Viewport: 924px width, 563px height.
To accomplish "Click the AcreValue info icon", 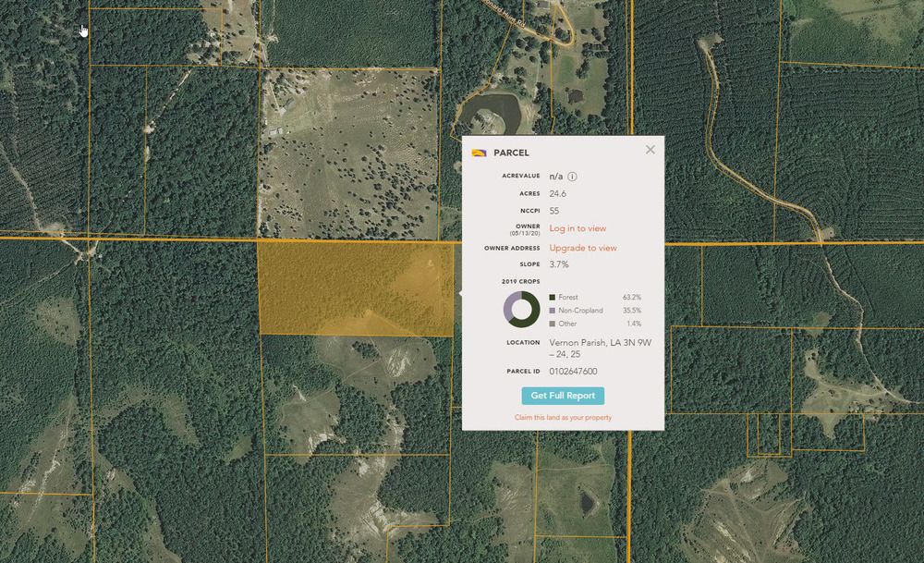I will 572,177.
